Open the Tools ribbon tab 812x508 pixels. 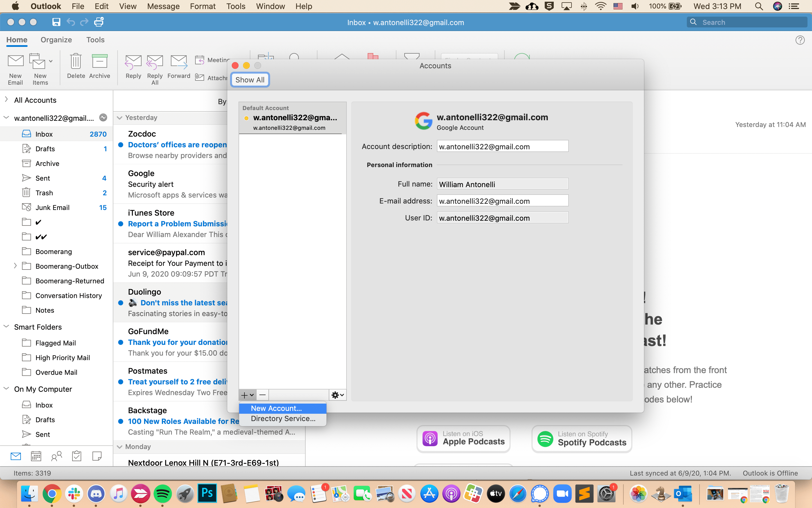click(95, 40)
